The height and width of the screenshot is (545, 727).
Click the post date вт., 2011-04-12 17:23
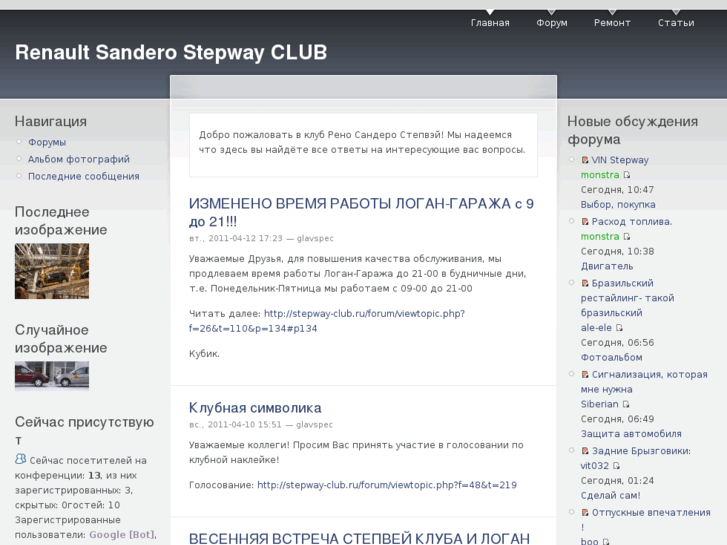[x=236, y=238]
